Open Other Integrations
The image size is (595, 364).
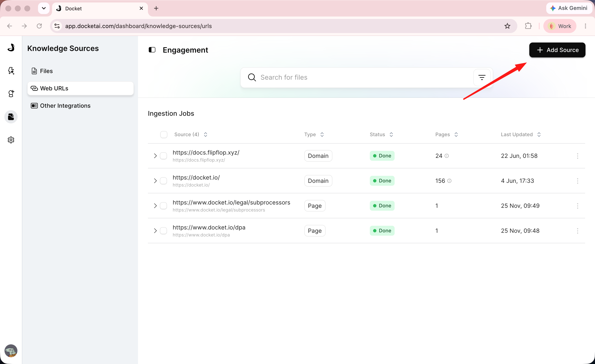pyautogui.click(x=80, y=106)
